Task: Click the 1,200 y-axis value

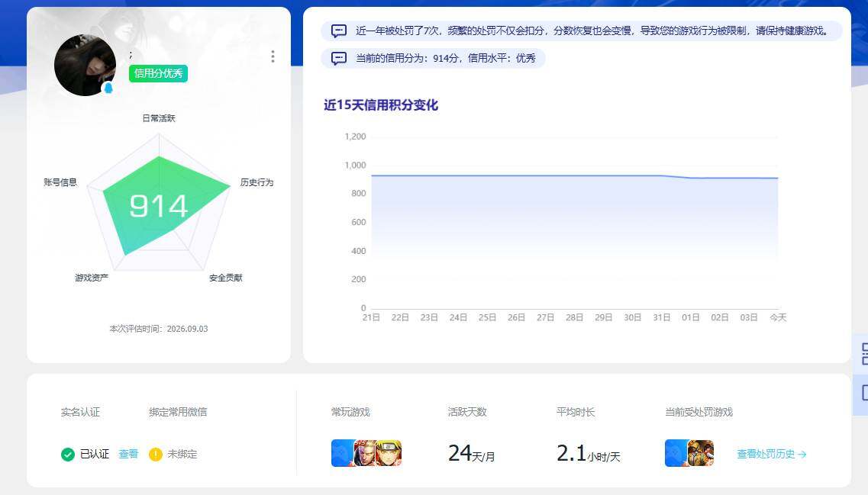Action: (355, 137)
